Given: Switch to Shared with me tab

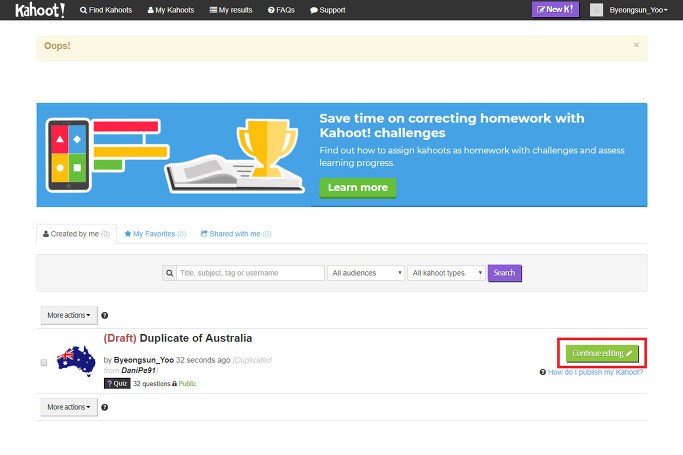Looking at the screenshot, I should point(236,234).
